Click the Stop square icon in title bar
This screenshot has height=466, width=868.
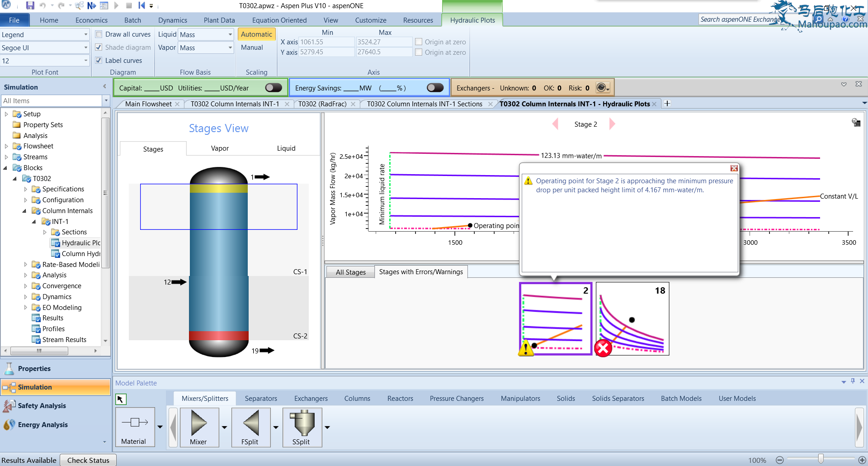point(129,5)
